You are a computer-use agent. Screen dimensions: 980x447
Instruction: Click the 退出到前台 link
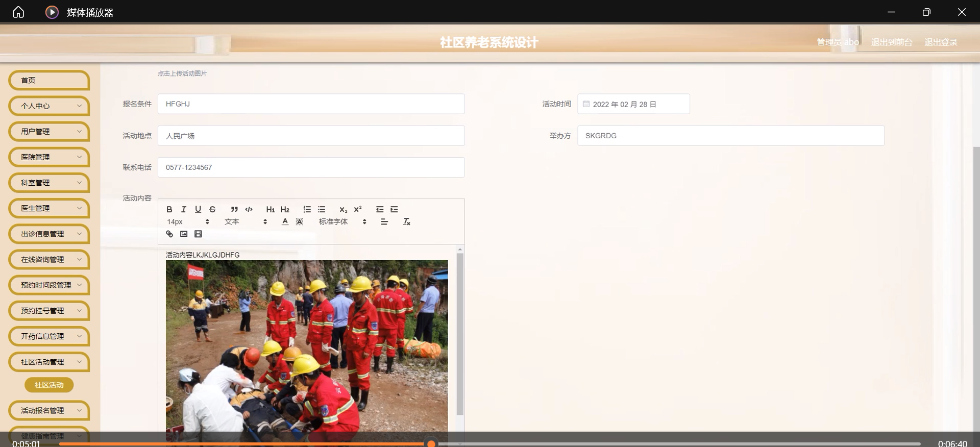[892, 42]
